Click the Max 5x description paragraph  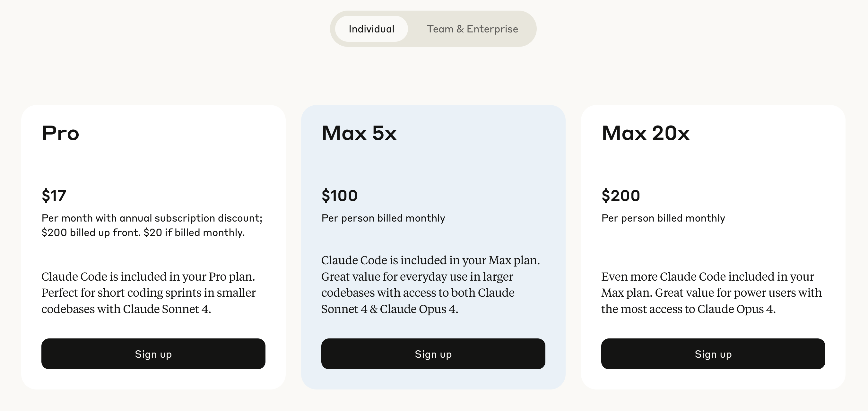click(x=430, y=284)
